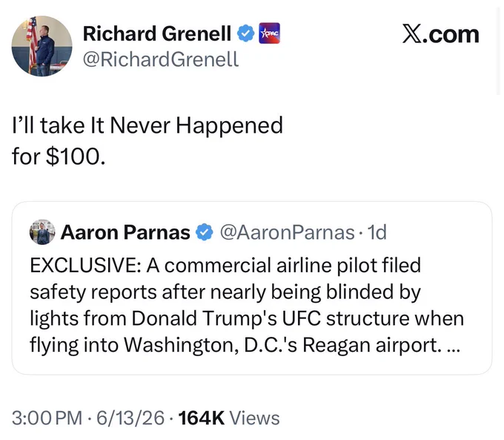Open the @RichardGrenell handle link
Screen dimensions: 504x440
click(161, 59)
